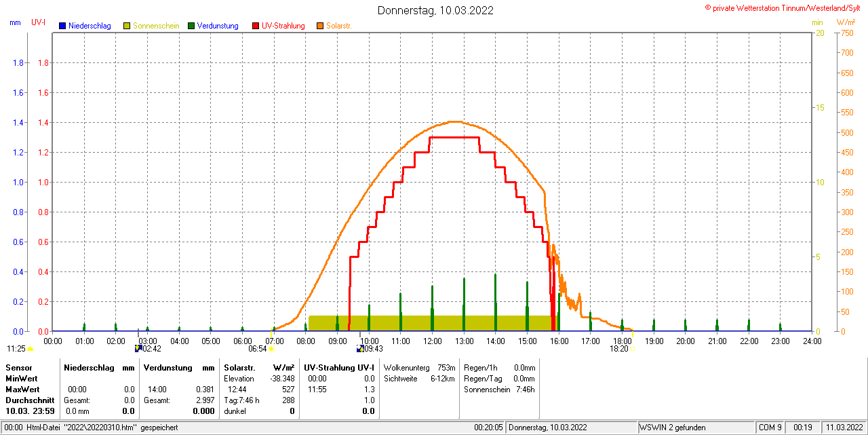Click the Elevation value -38.348

[281, 379]
